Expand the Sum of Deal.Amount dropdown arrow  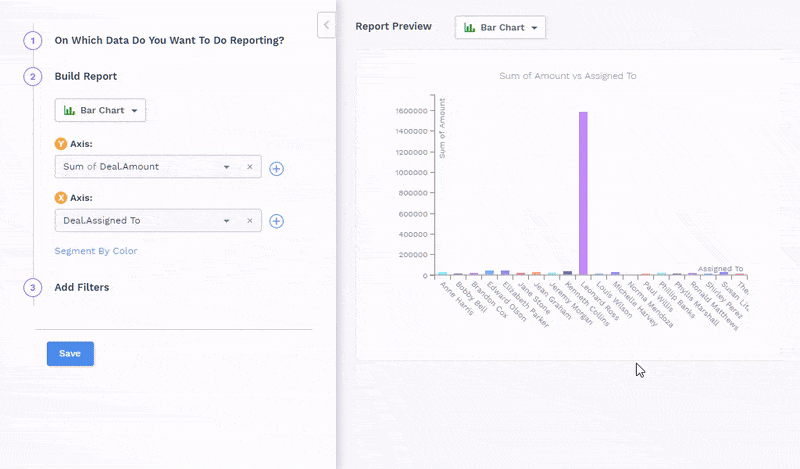click(x=227, y=167)
